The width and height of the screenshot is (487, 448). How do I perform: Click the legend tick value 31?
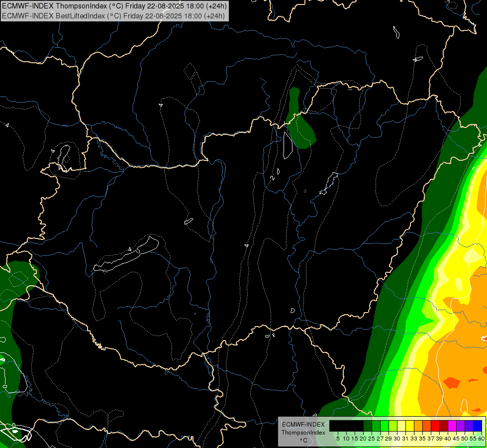click(x=405, y=439)
